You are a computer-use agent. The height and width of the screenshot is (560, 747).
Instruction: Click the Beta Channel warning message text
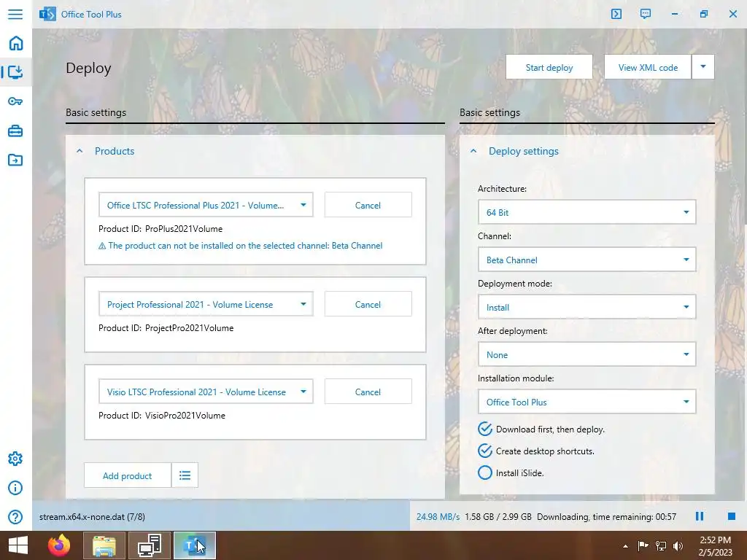(x=245, y=246)
